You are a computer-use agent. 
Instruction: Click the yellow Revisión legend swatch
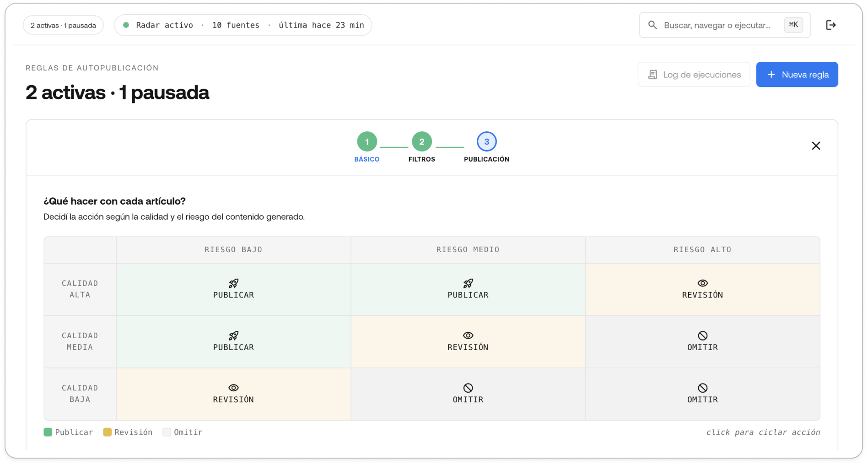coord(107,432)
